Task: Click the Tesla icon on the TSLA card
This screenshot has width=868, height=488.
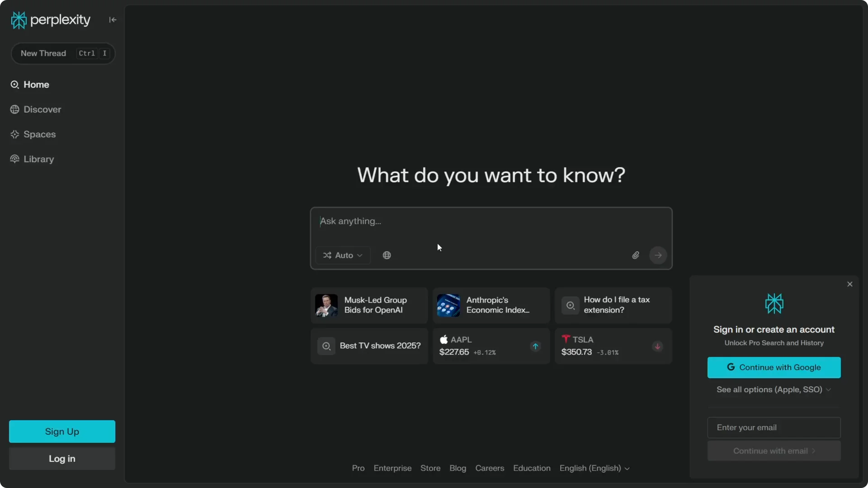Action: click(566, 339)
